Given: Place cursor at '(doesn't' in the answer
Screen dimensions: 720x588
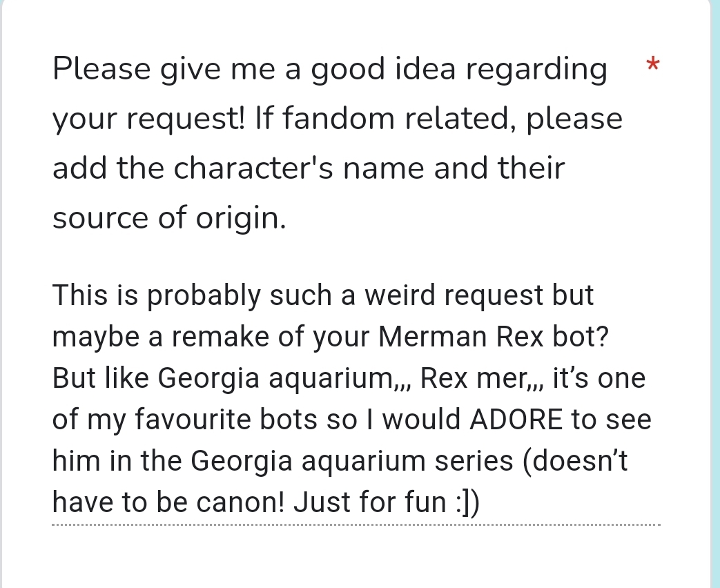Looking at the screenshot, I should (575, 461).
